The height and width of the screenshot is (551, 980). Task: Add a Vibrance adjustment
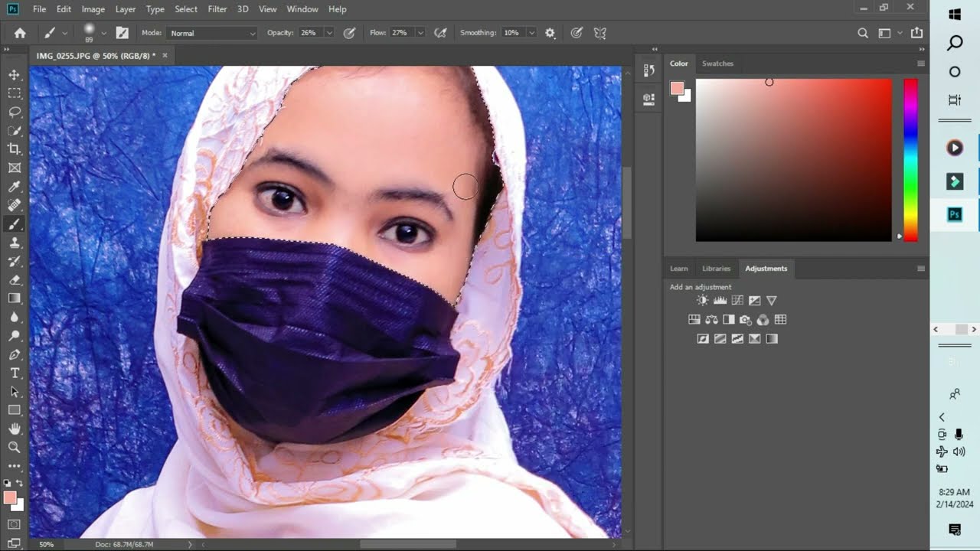[x=771, y=301]
